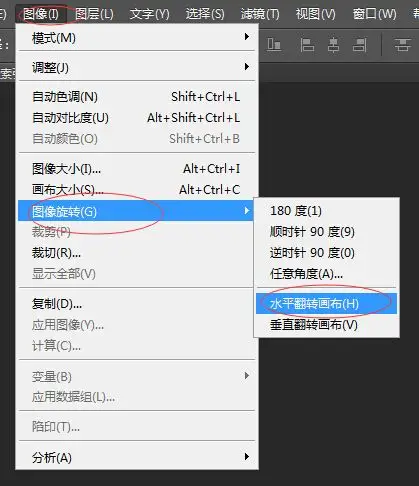
Task: Expand the 图像旋转(G) submenu row
Action: click(136, 211)
